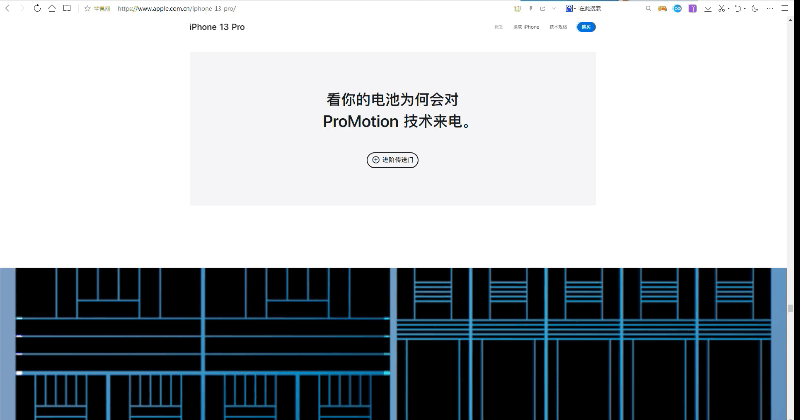Open the purple extension icon in toolbar

coord(692,8)
